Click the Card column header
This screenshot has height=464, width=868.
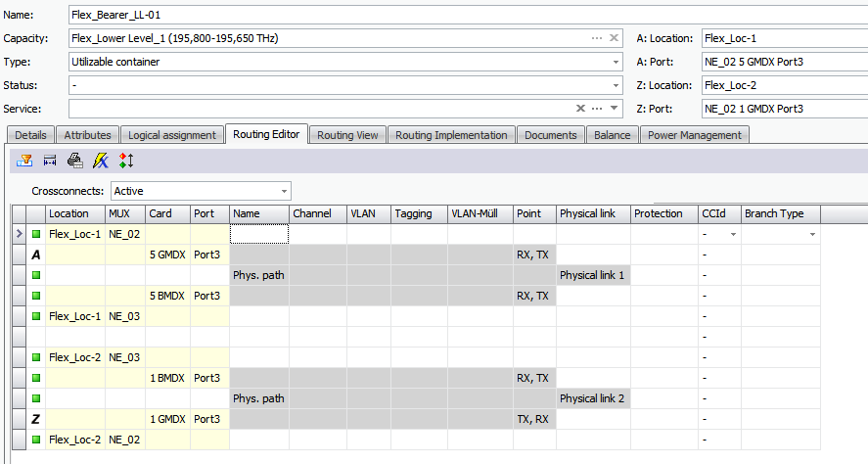[x=167, y=213]
